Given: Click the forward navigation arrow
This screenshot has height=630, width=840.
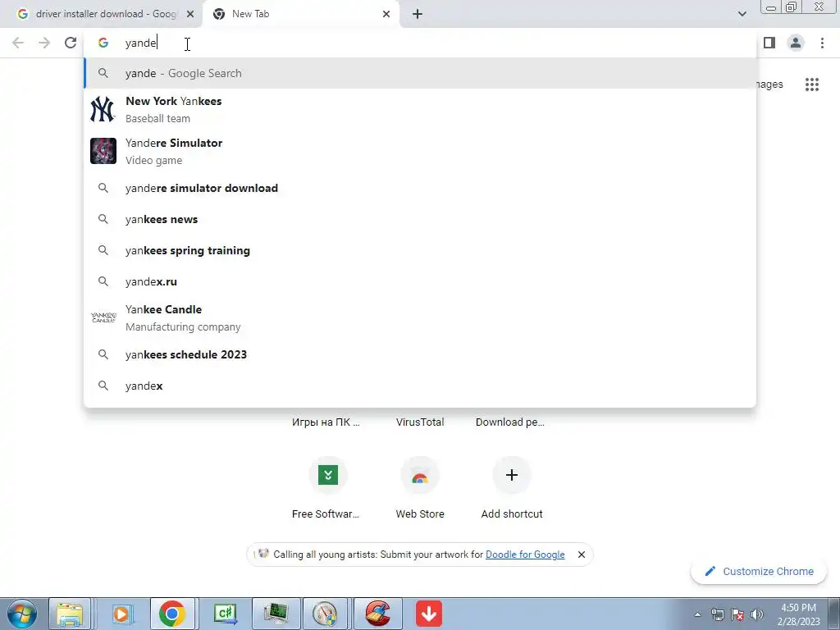Looking at the screenshot, I should (44, 43).
